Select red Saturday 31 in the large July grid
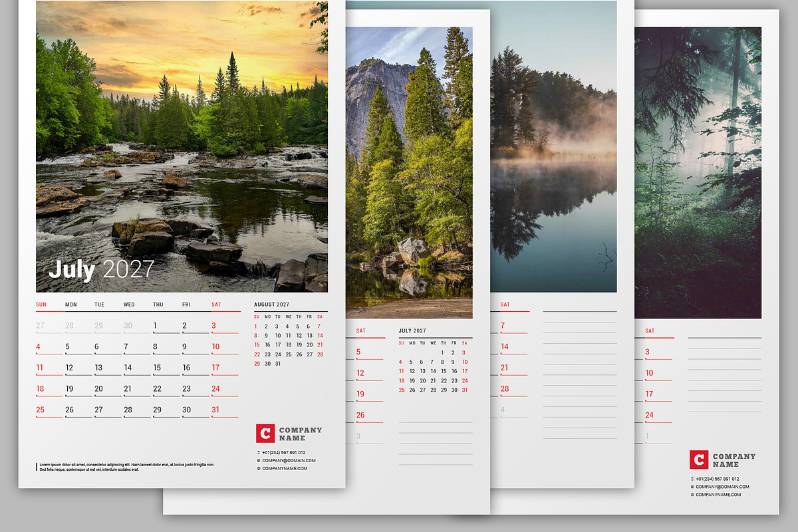 [215, 410]
